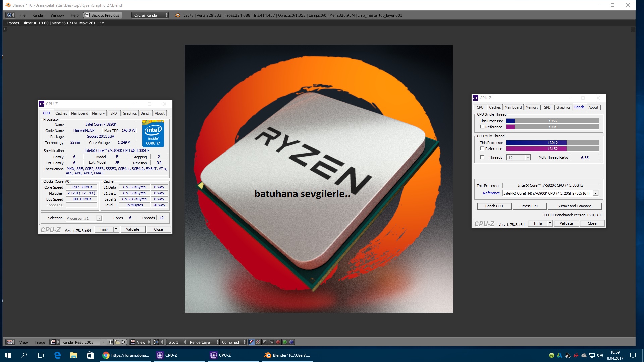Open the Threads count dropdown
Viewport: 644px width, 362px height.
[519, 157]
